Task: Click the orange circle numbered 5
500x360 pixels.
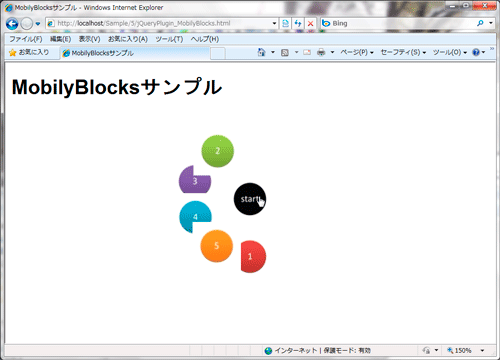Action: 217,246
